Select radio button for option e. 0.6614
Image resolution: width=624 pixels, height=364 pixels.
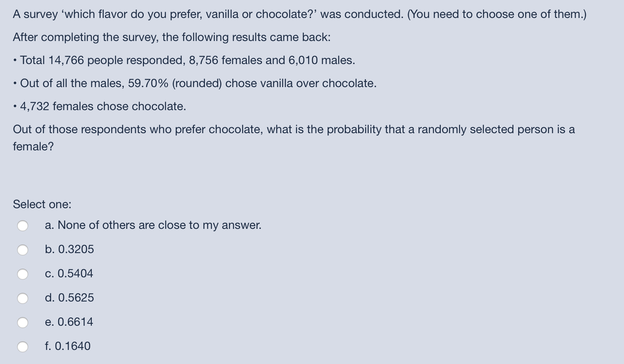(x=23, y=322)
